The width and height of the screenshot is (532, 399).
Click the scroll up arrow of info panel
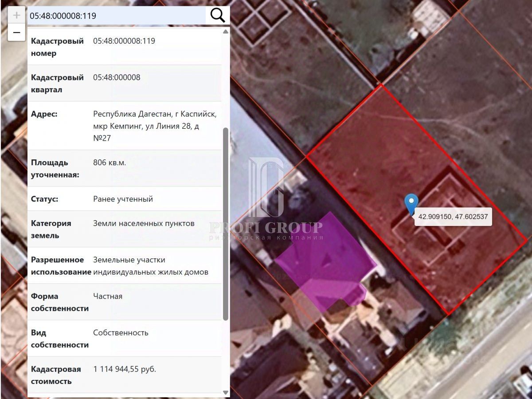point(225,32)
